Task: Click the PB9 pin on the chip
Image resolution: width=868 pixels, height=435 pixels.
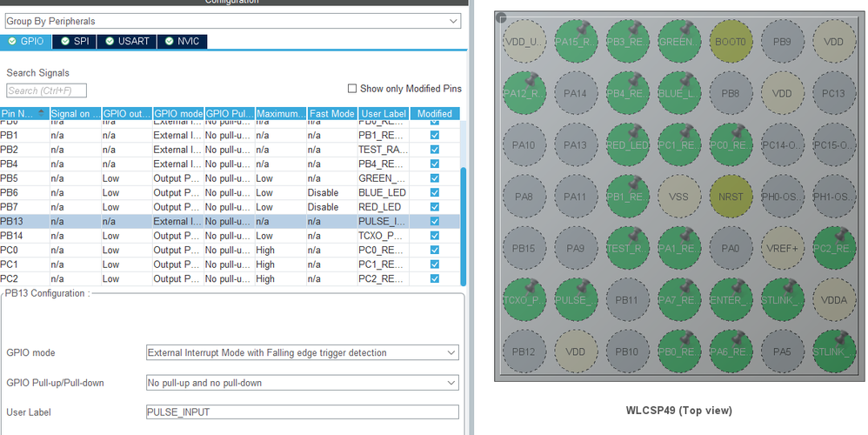Action: coord(782,42)
